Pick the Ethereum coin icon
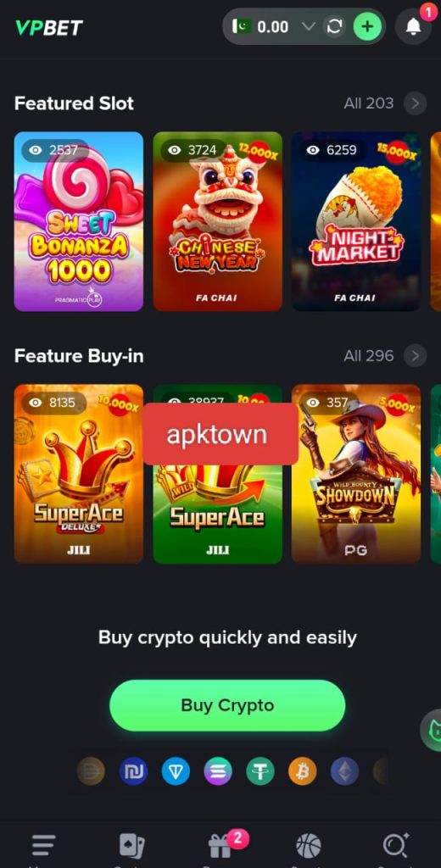The width and height of the screenshot is (441, 868). point(344,771)
